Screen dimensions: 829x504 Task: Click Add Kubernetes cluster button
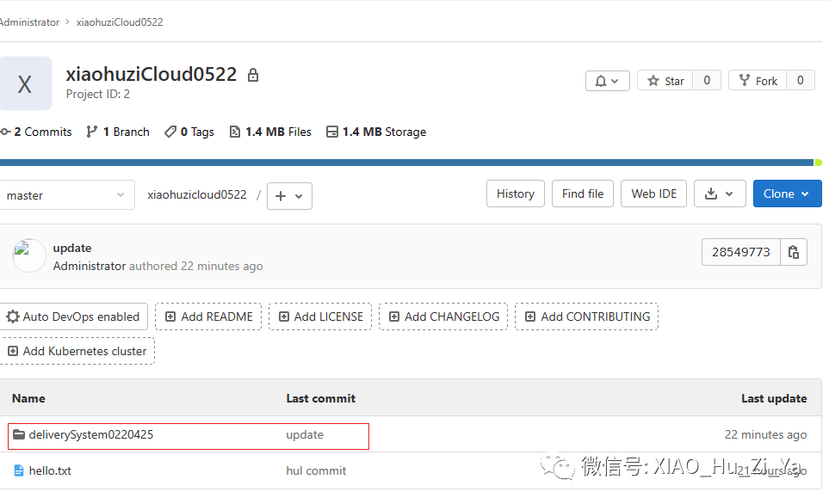click(77, 351)
